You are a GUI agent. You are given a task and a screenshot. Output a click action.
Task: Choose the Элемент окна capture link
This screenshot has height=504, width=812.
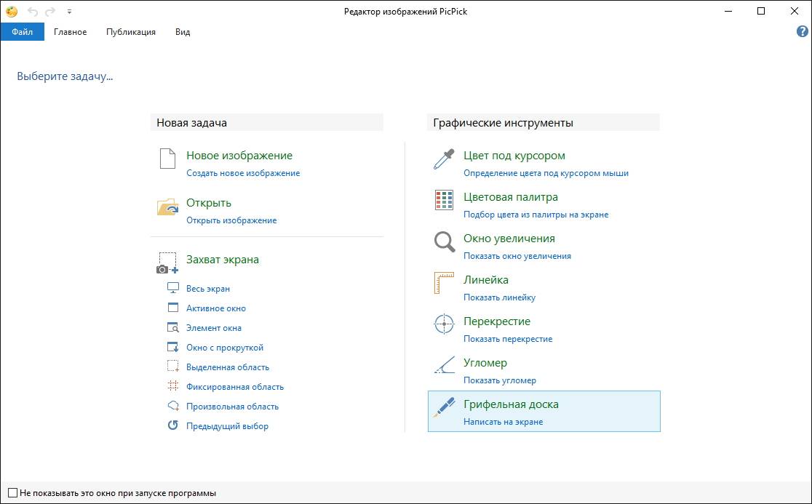(214, 327)
